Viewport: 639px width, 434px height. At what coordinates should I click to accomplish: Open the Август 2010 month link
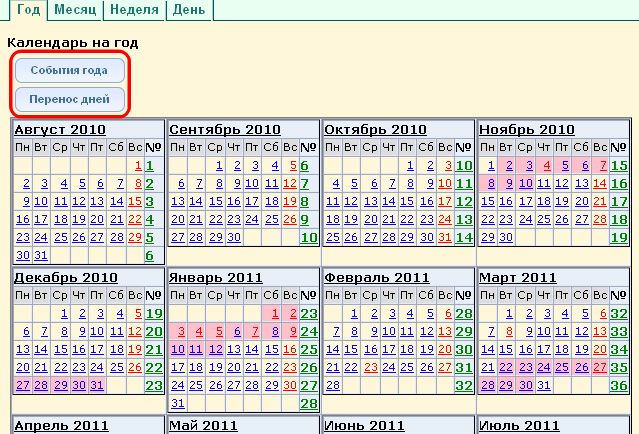pos(60,130)
